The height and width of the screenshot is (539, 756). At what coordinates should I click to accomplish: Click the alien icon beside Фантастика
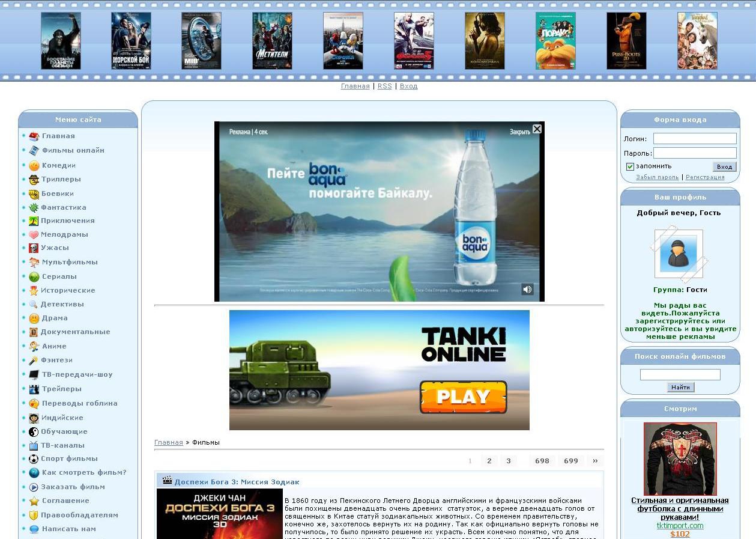[x=34, y=208]
